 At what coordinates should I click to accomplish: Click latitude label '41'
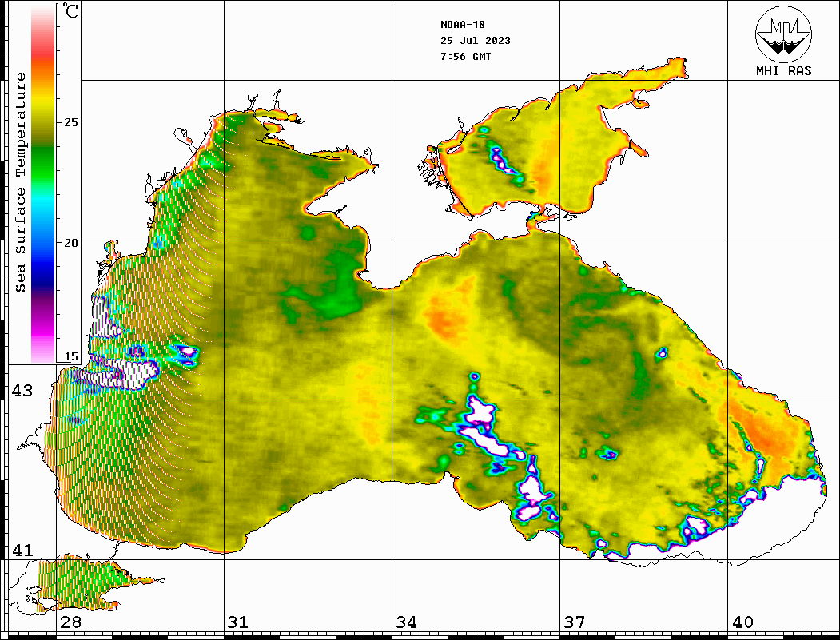22,550
